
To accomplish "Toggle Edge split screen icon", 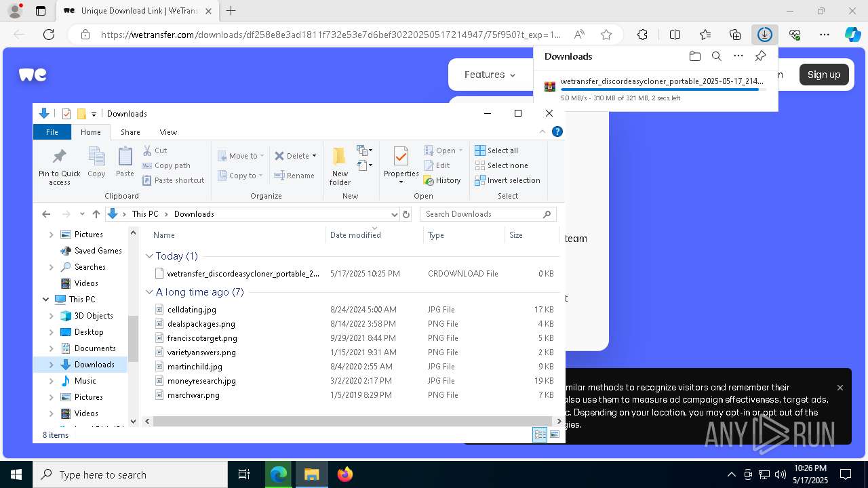I will pos(675,35).
